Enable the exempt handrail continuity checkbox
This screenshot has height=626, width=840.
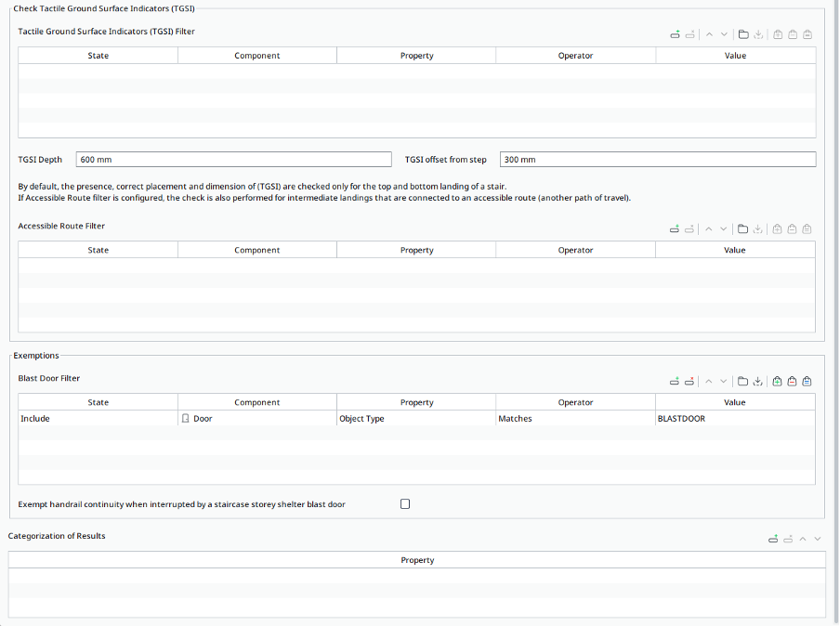(x=404, y=504)
